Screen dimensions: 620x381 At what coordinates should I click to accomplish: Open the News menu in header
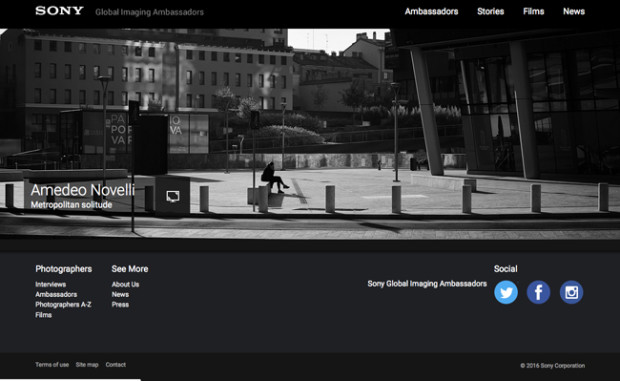tap(574, 11)
